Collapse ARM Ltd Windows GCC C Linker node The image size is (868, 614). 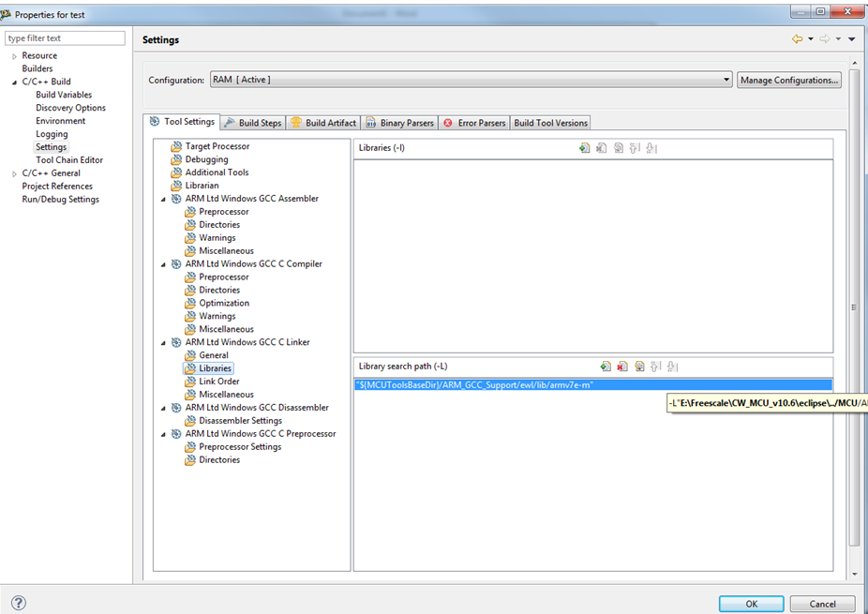(x=163, y=343)
